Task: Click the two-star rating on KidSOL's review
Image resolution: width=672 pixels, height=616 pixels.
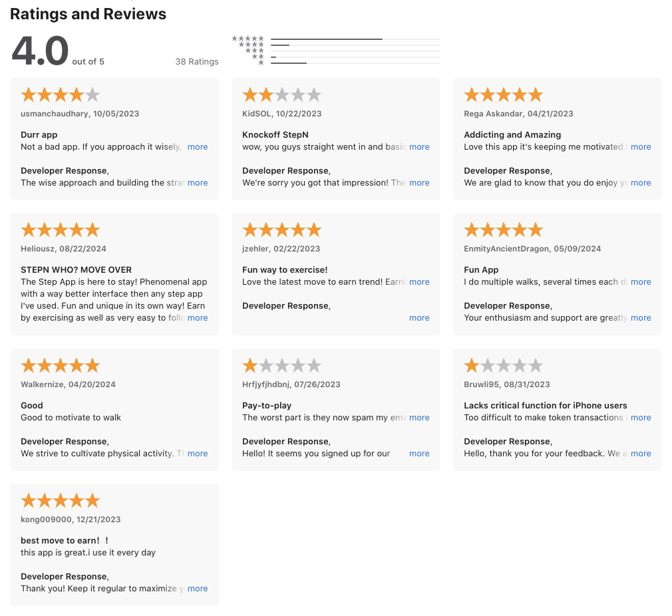Action: click(281, 95)
